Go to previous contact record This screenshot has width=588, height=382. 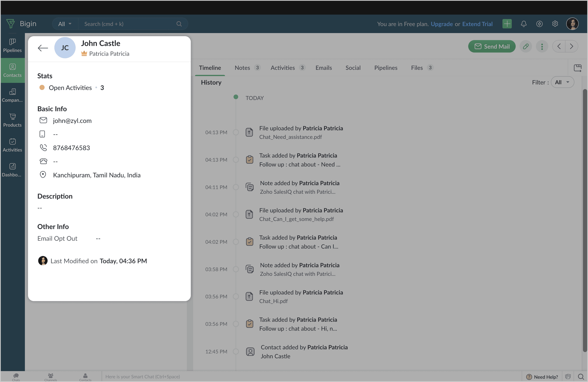[559, 46]
